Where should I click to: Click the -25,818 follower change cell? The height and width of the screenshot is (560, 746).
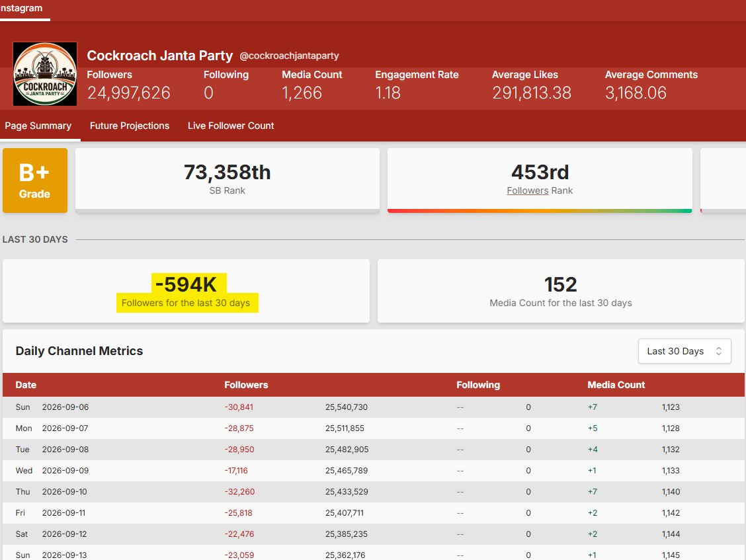238,513
